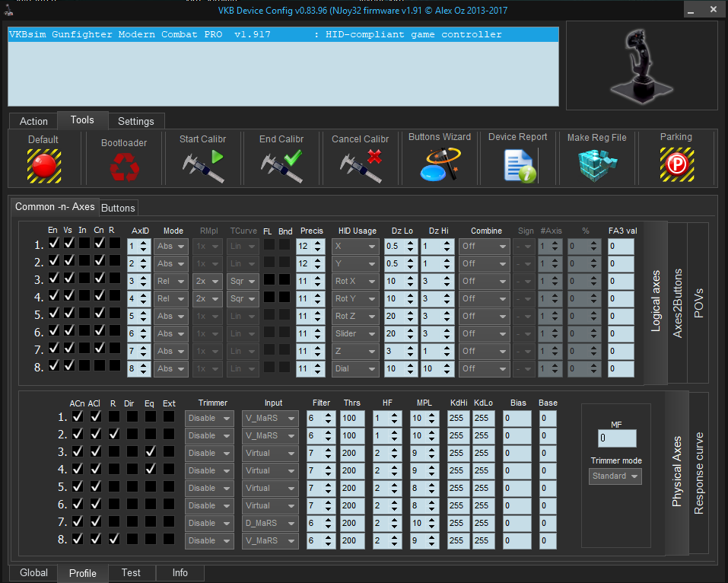
Task: Select the Profile bottom tab
Action: [83, 573]
